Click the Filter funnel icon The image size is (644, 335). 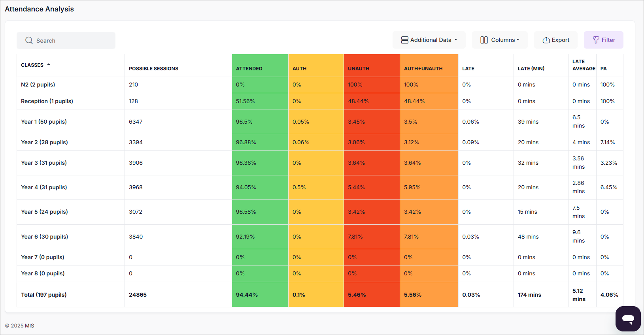click(596, 40)
